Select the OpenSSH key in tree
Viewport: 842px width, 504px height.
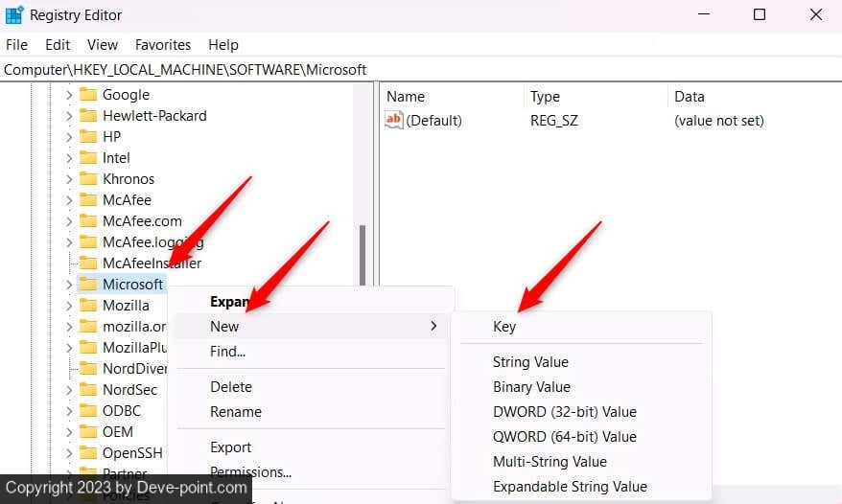(x=132, y=453)
